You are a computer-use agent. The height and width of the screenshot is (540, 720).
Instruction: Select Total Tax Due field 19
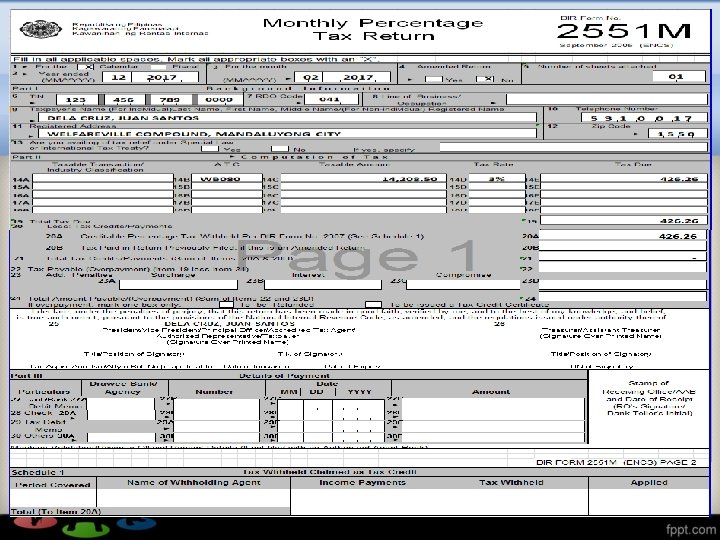pos(624,220)
